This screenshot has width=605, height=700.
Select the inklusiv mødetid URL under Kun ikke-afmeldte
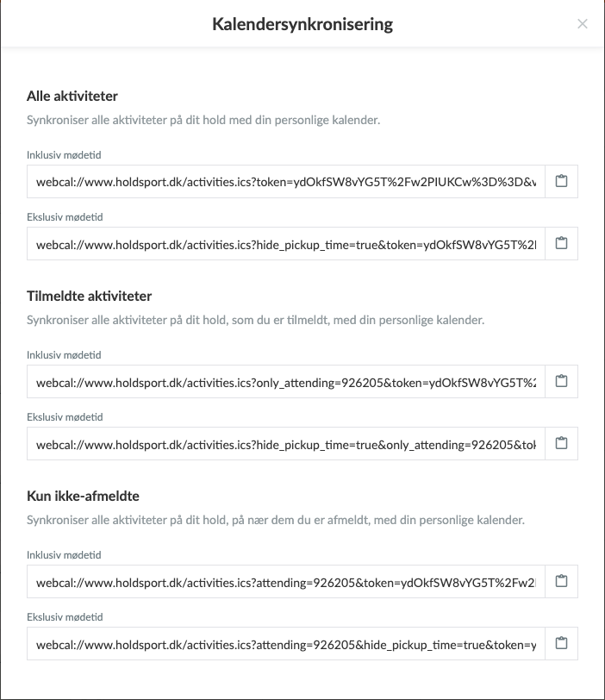point(285,582)
